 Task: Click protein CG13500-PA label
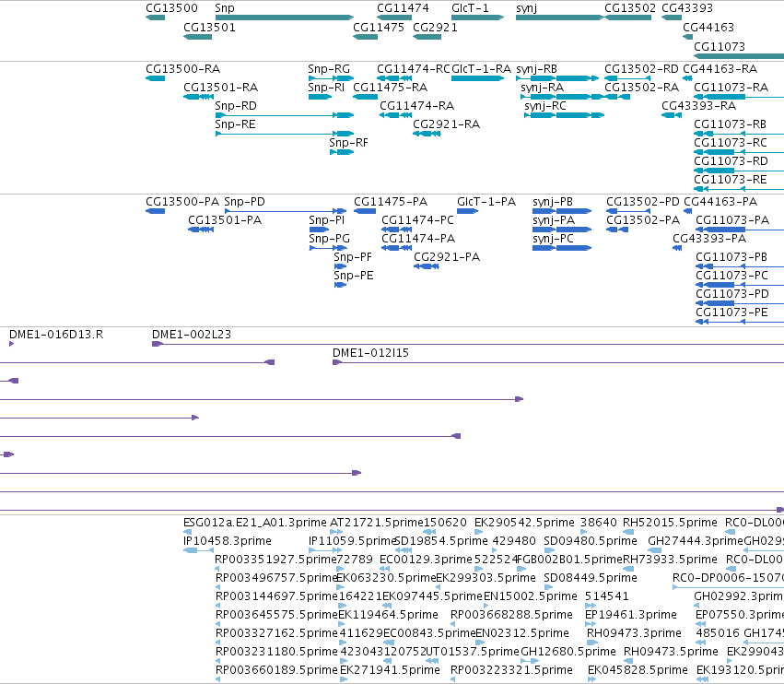pyautogui.click(x=182, y=202)
